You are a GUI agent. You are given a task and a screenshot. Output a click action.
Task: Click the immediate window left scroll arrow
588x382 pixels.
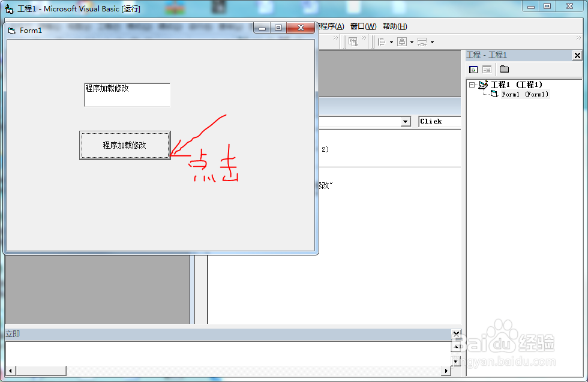(x=10, y=371)
